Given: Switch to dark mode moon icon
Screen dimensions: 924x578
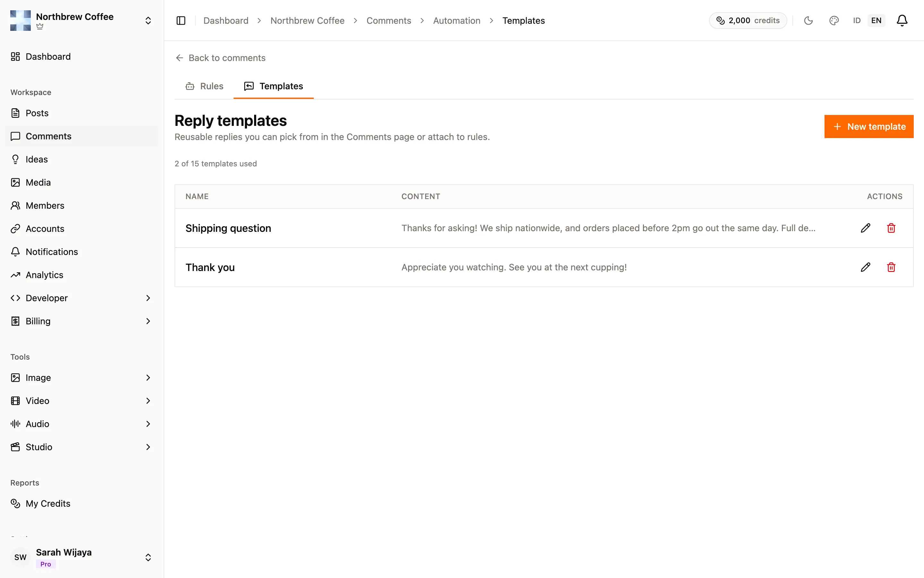Looking at the screenshot, I should tap(808, 21).
